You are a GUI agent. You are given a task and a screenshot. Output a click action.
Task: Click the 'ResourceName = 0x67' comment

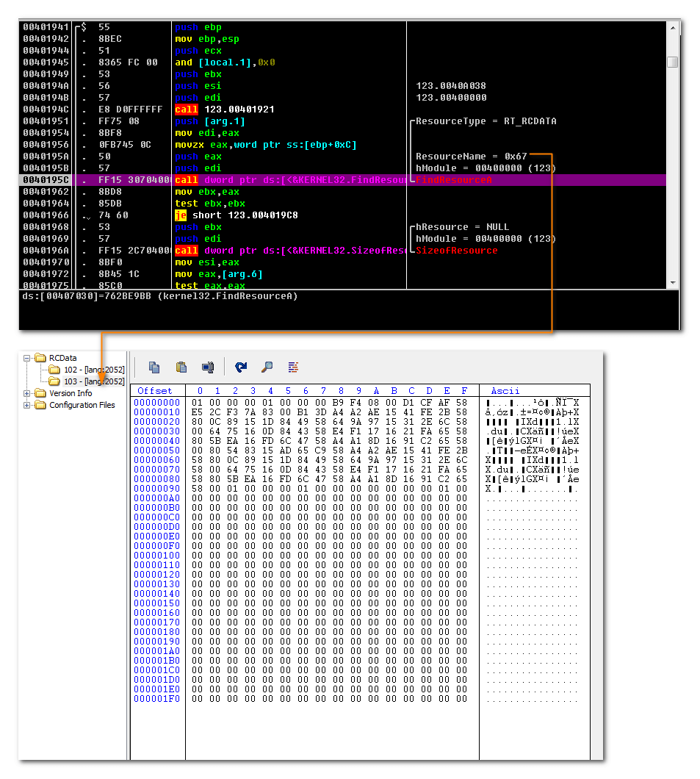tap(471, 157)
